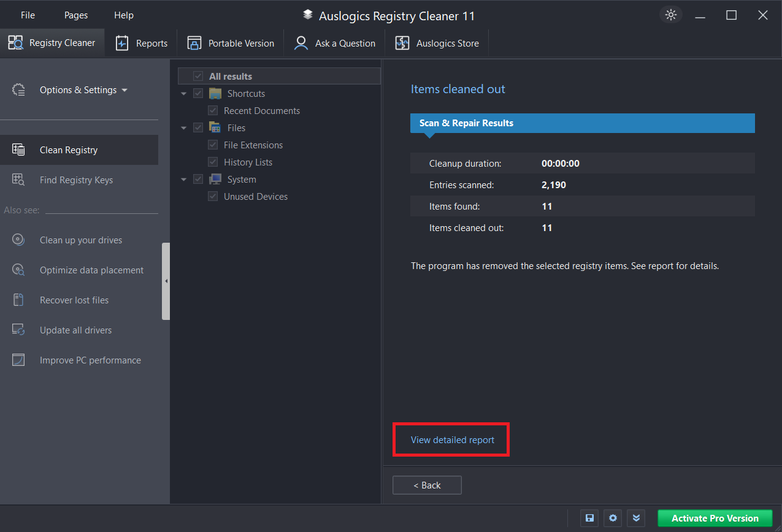Open the Pages menu
This screenshot has width=782, height=532.
point(76,15)
